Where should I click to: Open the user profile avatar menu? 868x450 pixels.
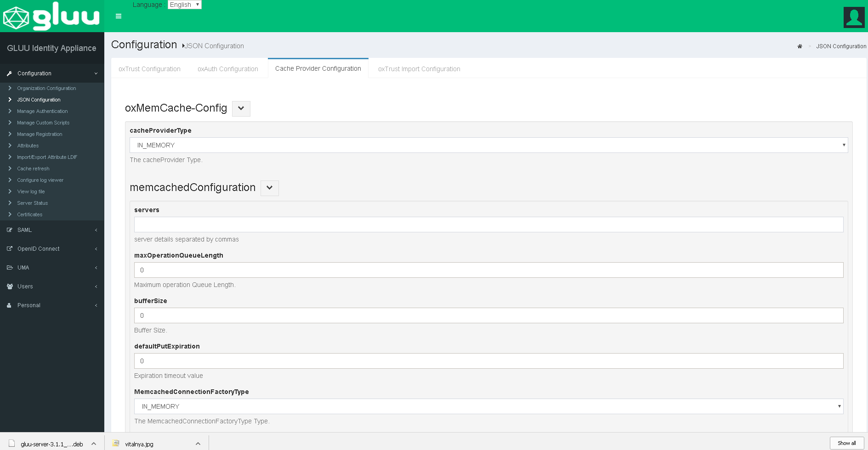pyautogui.click(x=854, y=17)
